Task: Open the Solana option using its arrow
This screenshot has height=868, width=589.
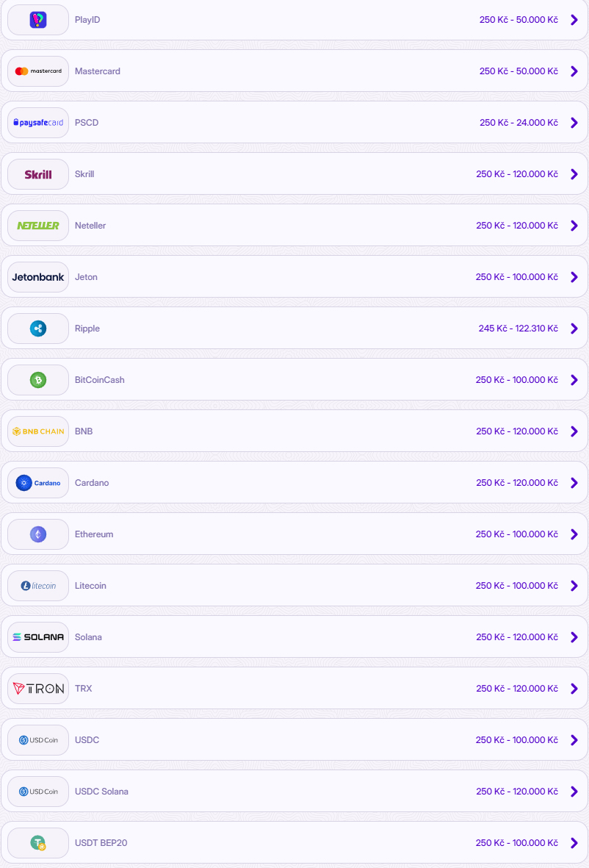Action: point(574,637)
